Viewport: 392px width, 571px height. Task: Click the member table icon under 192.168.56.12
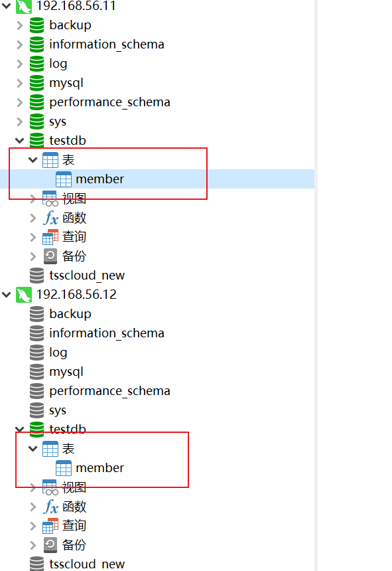[64, 468]
